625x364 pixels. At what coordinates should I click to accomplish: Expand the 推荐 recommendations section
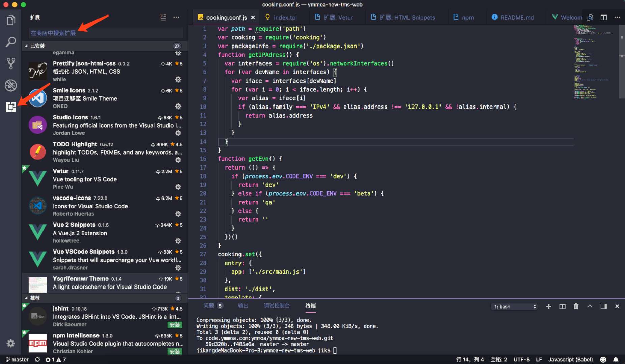[35, 298]
